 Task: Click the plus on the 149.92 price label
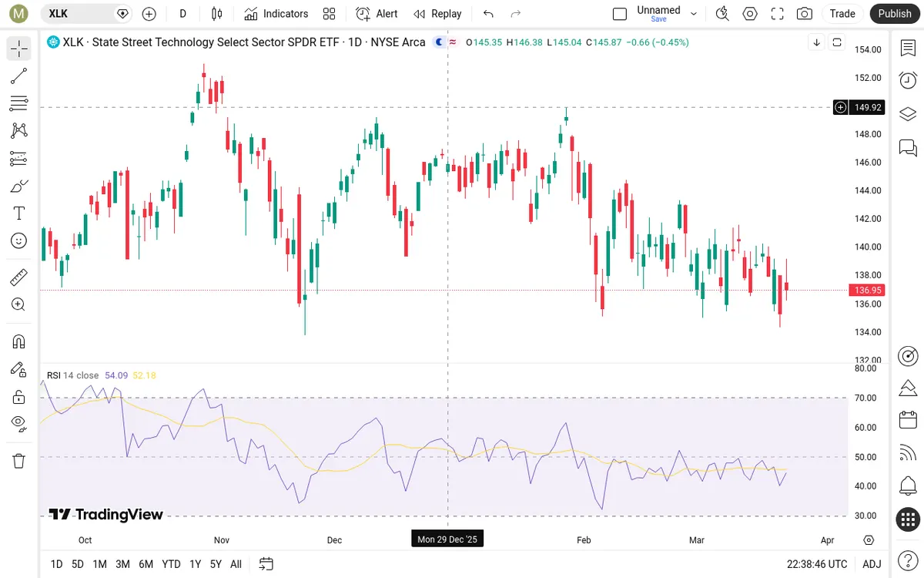tap(841, 107)
